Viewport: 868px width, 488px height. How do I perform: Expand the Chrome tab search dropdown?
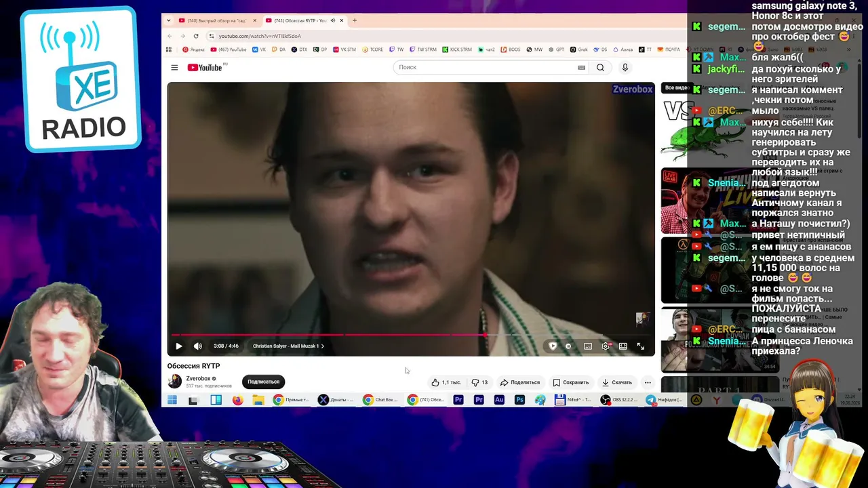[x=168, y=20]
